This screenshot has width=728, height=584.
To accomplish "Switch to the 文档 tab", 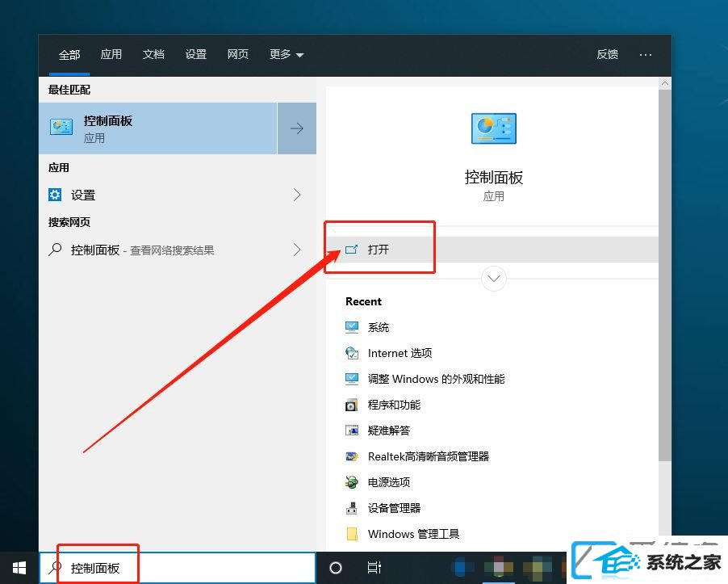I will [x=153, y=55].
